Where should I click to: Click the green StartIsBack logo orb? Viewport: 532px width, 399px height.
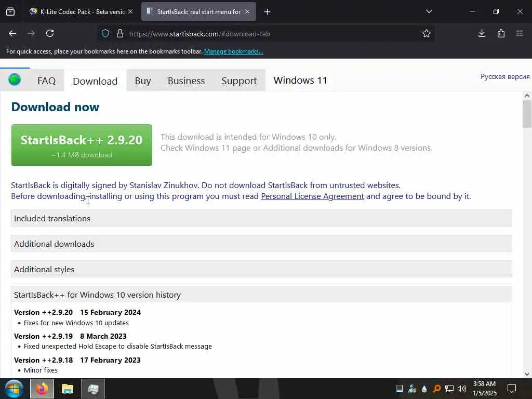(x=15, y=79)
